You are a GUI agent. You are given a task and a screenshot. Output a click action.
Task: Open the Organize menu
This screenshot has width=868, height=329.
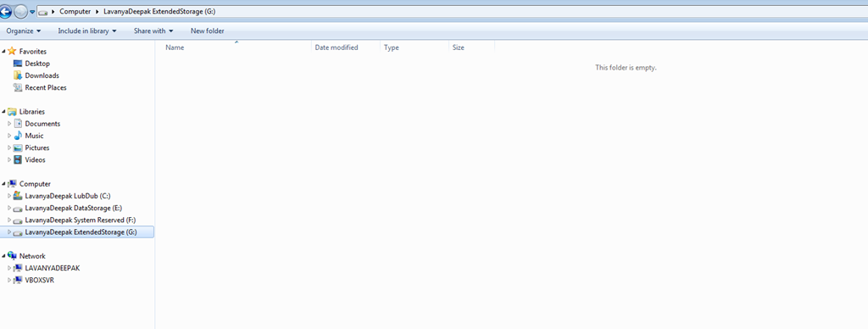(23, 31)
